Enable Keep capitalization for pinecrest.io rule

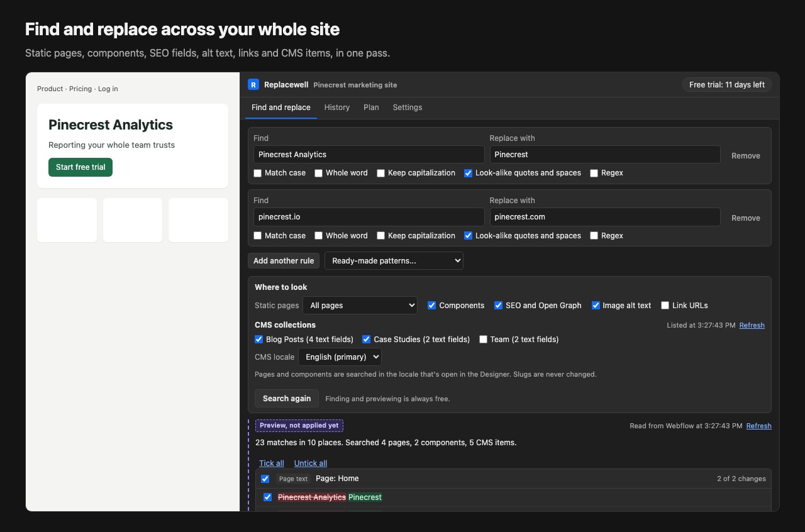[381, 236]
